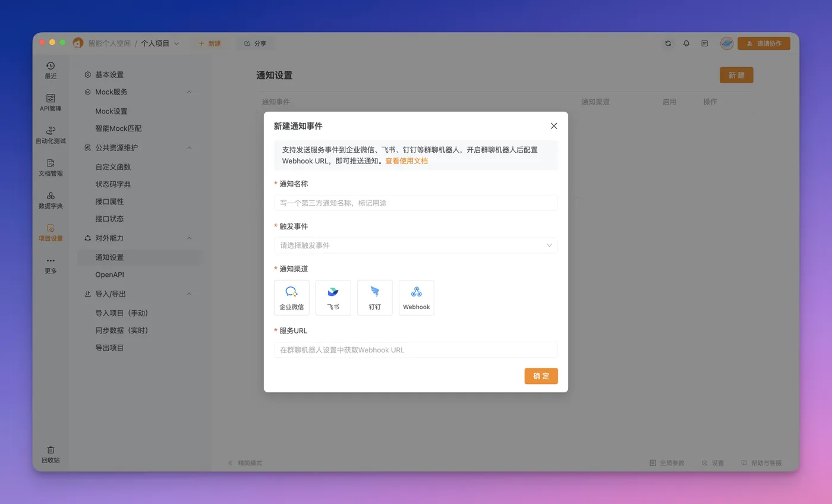Click the 确定 confirm button
The width and height of the screenshot is (832, 504).
(541, 376)
